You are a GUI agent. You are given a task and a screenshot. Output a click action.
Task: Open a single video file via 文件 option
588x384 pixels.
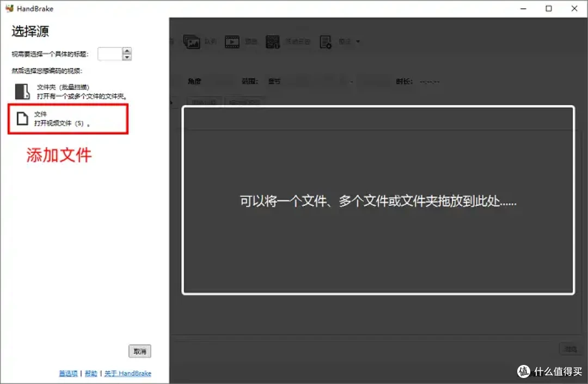point(68,119)
